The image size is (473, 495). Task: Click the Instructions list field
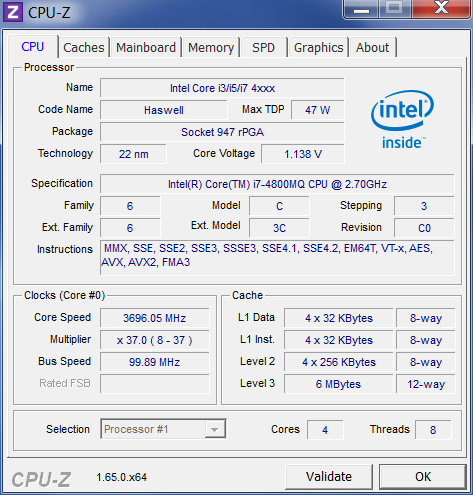point(277,258)
